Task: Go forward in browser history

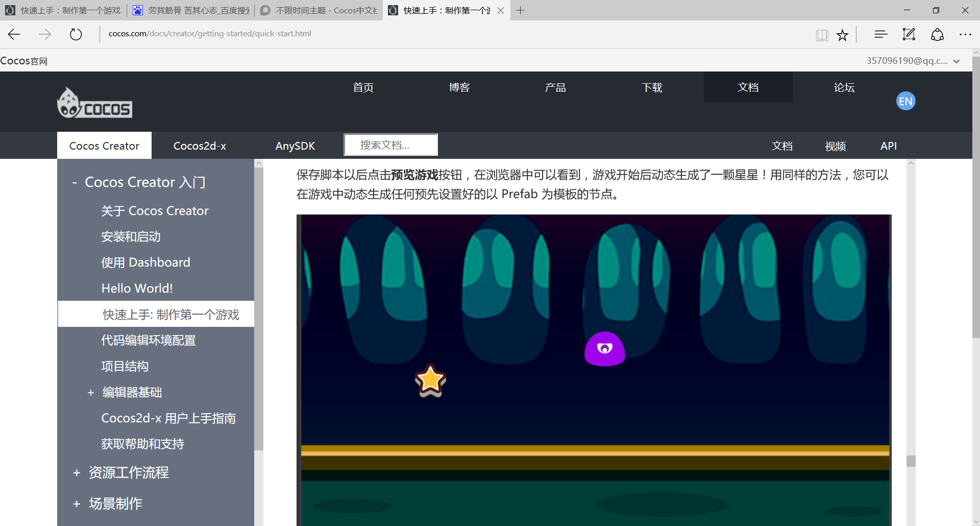Action: pos(45,34)
